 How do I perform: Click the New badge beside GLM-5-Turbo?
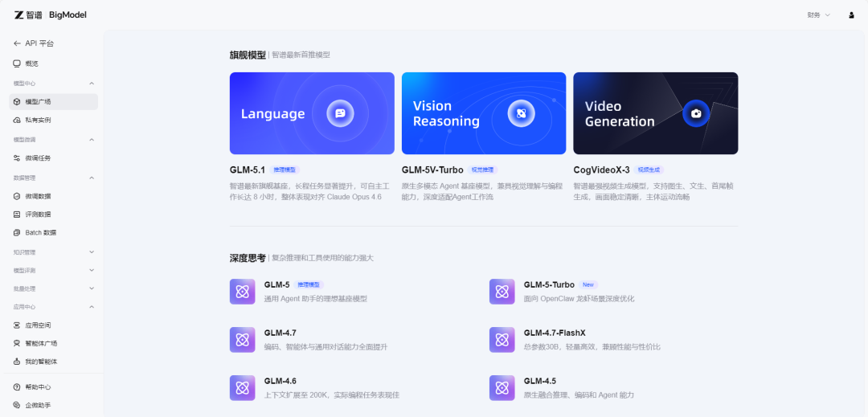click(x=588, y=284)
